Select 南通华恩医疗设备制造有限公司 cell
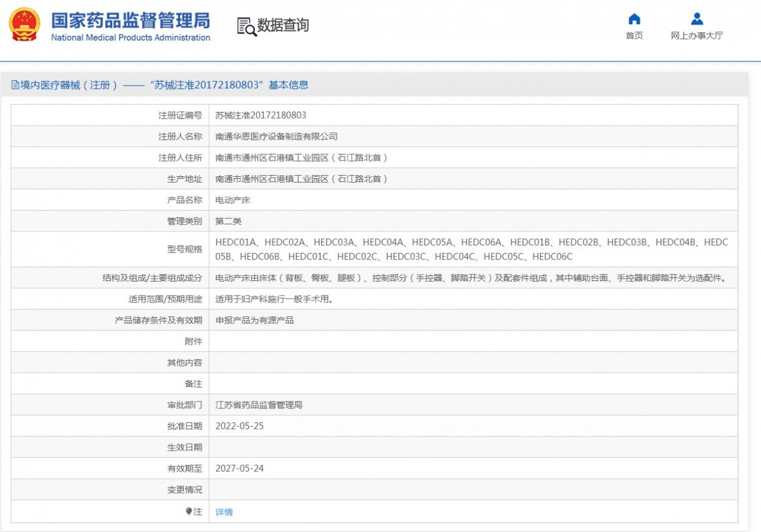761x532 pixels. click(x=276, y=136)
